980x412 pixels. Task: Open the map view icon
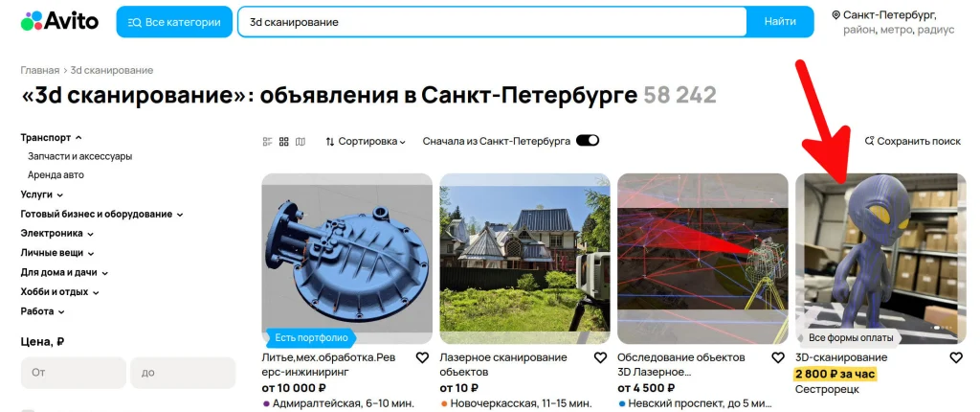301,142
